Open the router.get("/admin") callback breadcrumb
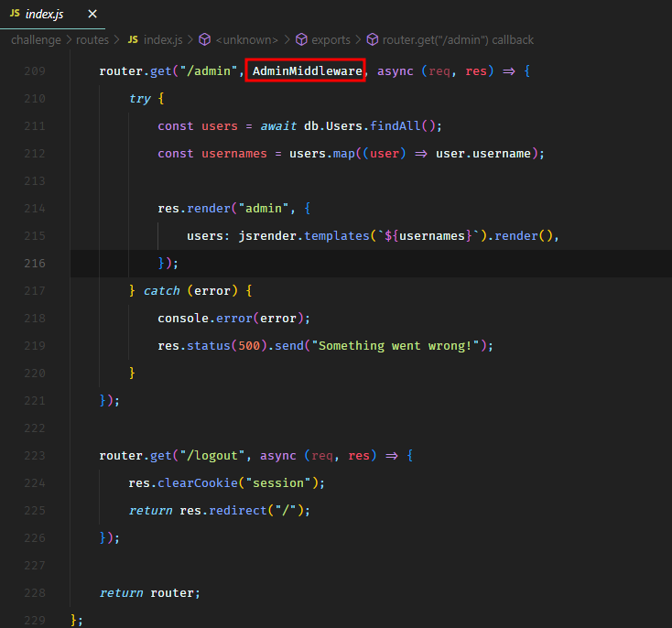Image resolution: width=672 pixels, height=628 pixels. tap(458, 40)
